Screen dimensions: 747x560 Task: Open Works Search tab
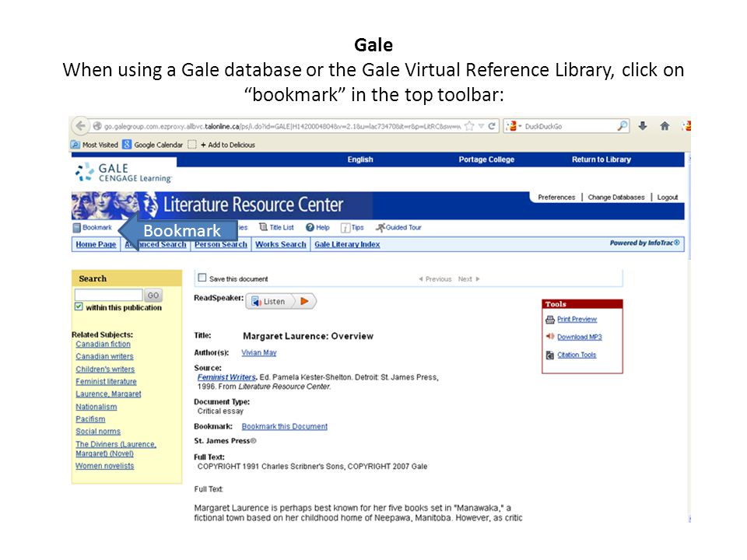(281, 244)
